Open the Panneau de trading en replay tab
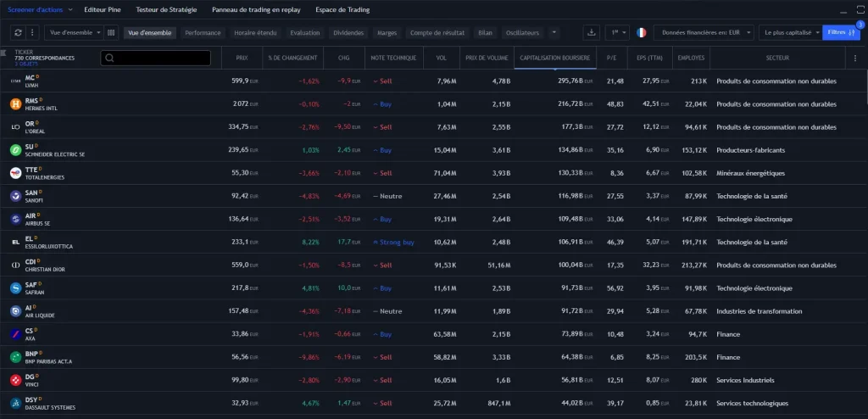The width and height of the screenshot is (868, 419). [256, 9]
